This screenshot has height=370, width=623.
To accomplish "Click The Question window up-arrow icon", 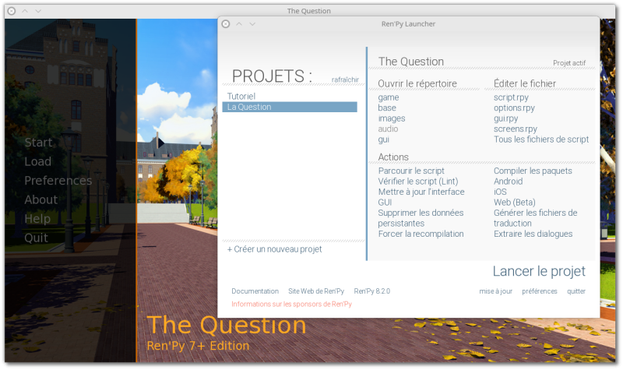I will (x=25, y=11).
